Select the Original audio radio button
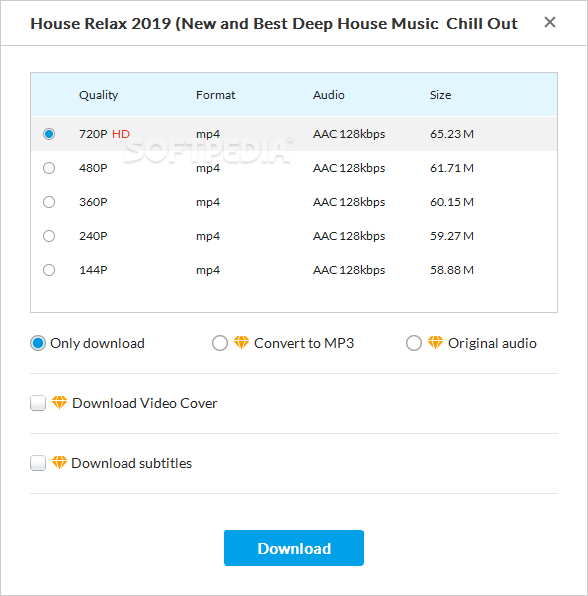Viewport: 588px width, 596px height. (x=414, y=343)
